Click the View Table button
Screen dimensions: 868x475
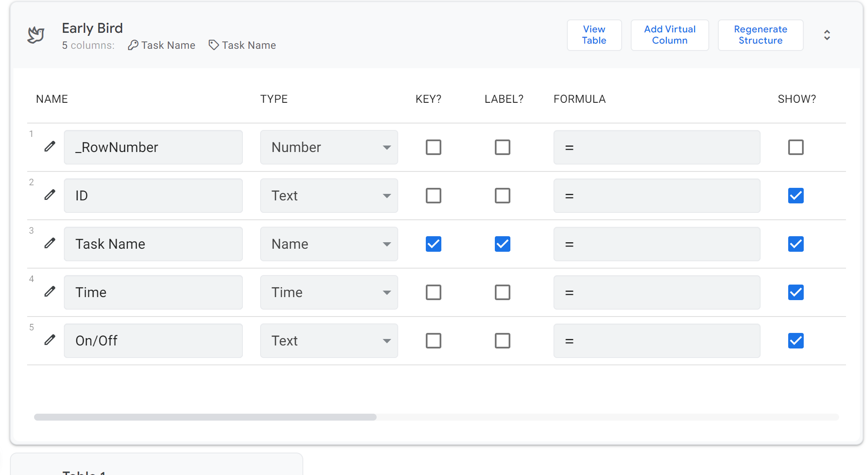[x=594, y=35]
